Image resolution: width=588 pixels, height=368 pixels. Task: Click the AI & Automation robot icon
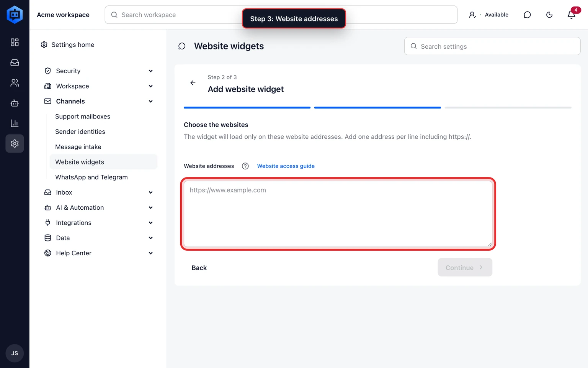[x=48, y=207]
